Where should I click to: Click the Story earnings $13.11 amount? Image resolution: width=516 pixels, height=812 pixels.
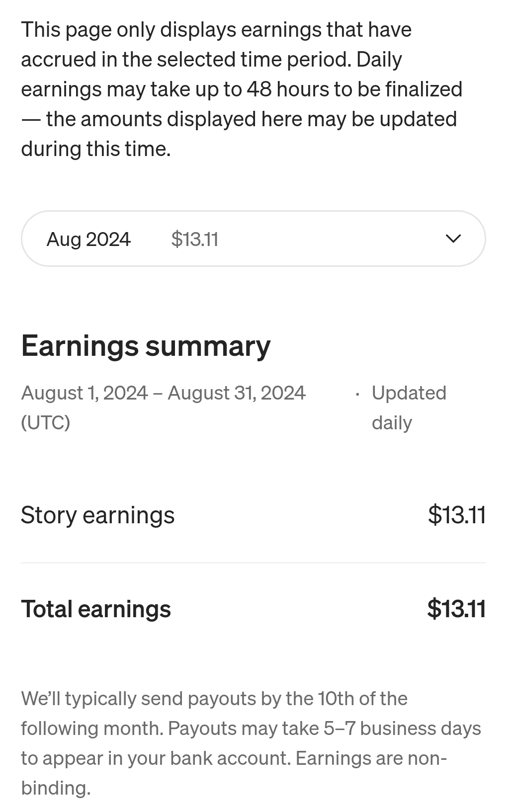point(456,515)
